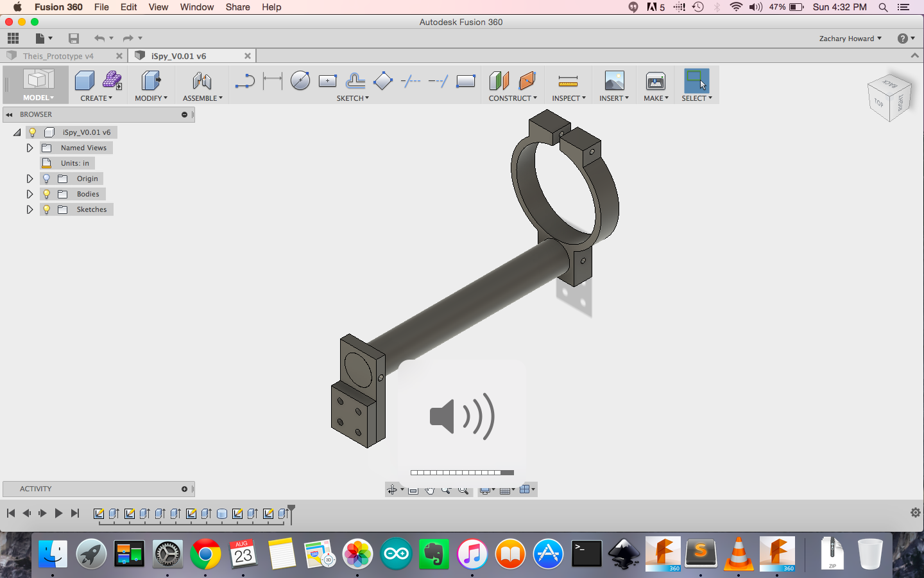Click the Zoom magnifier in the navigation bar

[x=447, y=489]
